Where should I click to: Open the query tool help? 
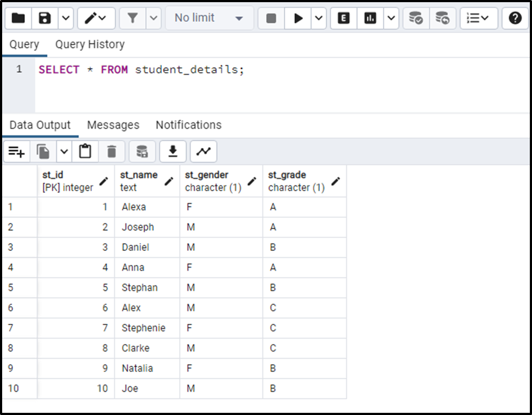pos(515,18)
